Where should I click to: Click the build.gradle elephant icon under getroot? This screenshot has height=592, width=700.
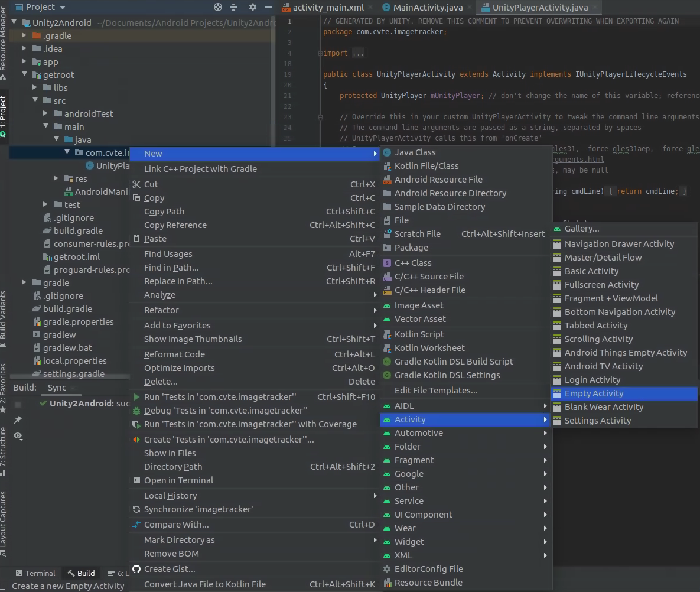coord(47,231)
